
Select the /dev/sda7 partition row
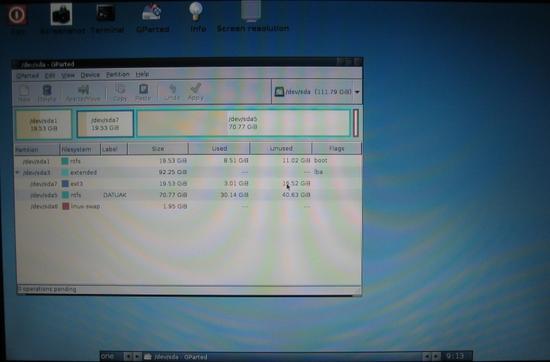coord(188,183)
